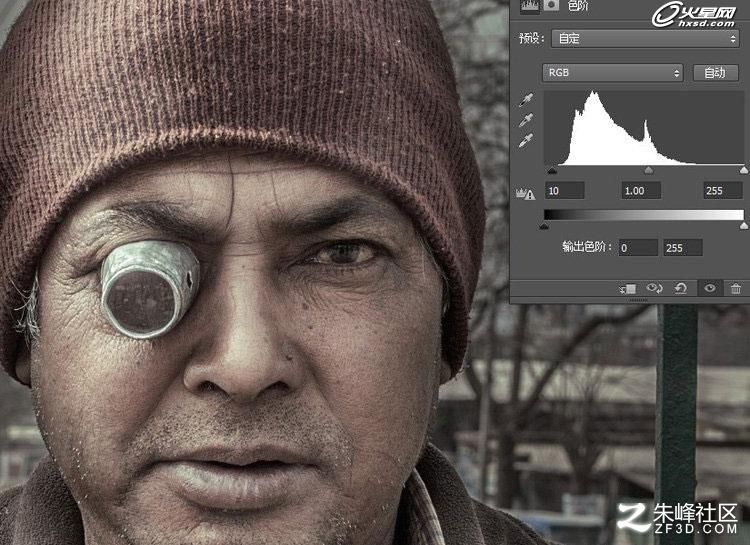Open the 预设 preset dropdown showing 自定

645,39
